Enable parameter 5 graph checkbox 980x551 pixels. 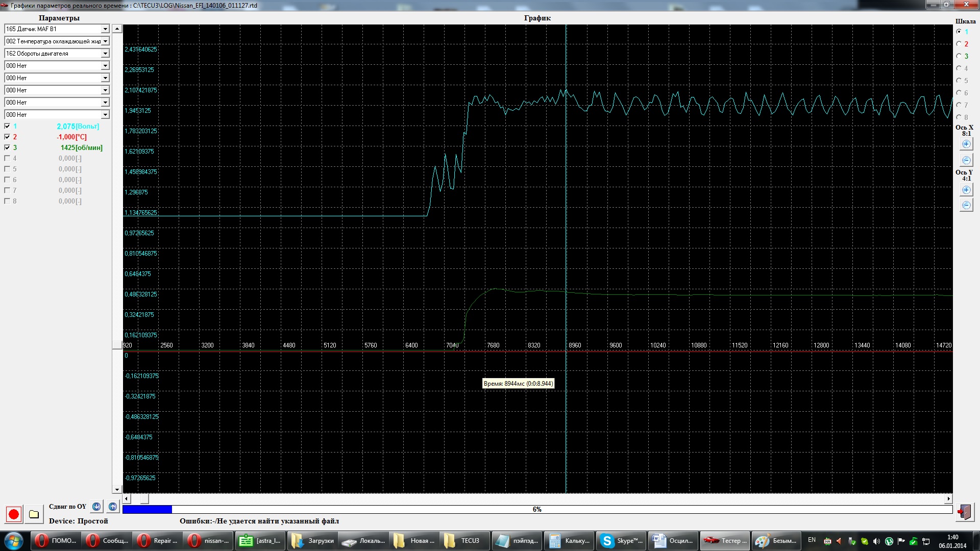[x=7, y=169]
